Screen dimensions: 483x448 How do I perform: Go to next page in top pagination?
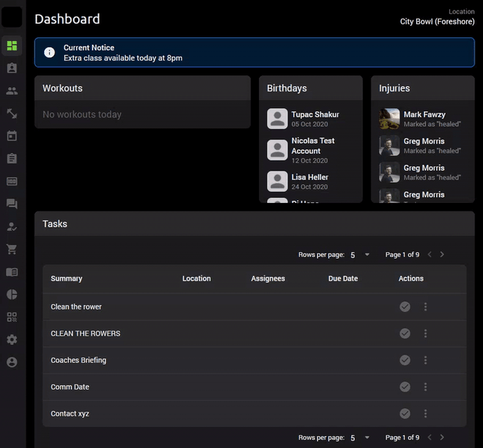pyautogui.click(x=442, y=254)
